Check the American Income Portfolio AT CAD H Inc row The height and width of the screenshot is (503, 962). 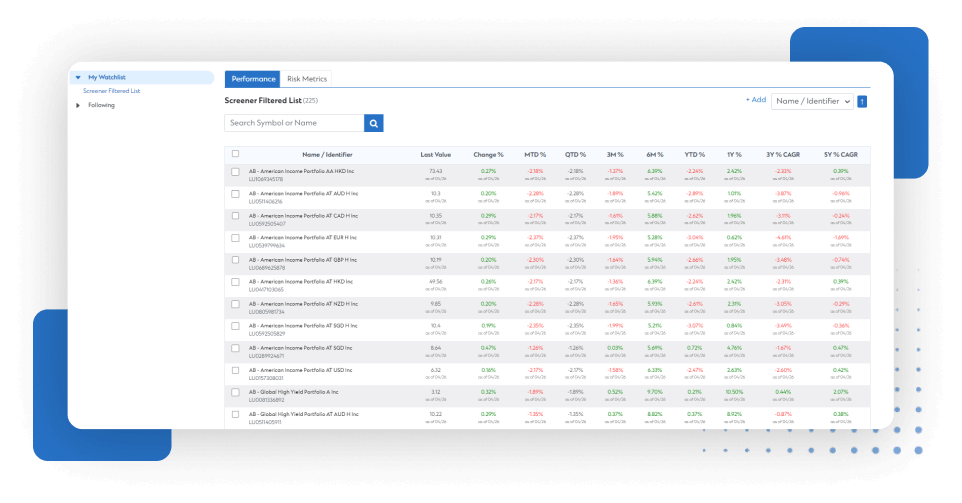click(x=236, y=217)
